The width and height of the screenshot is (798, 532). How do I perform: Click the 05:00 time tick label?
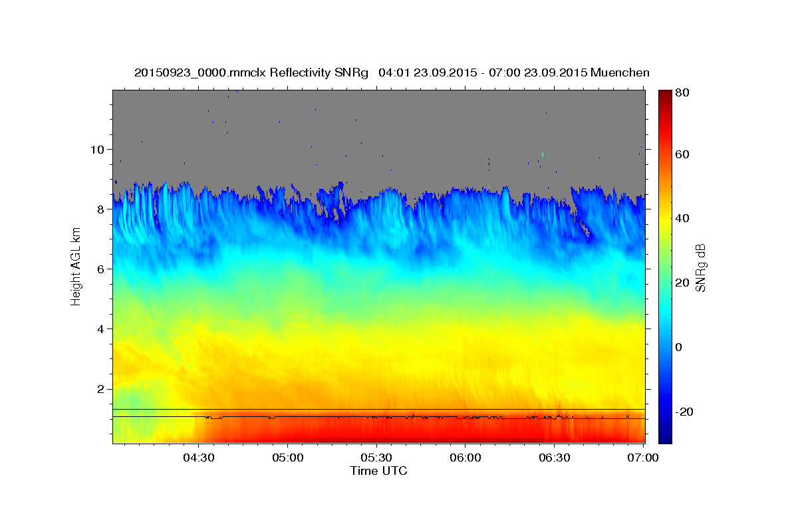coord(288,458)
